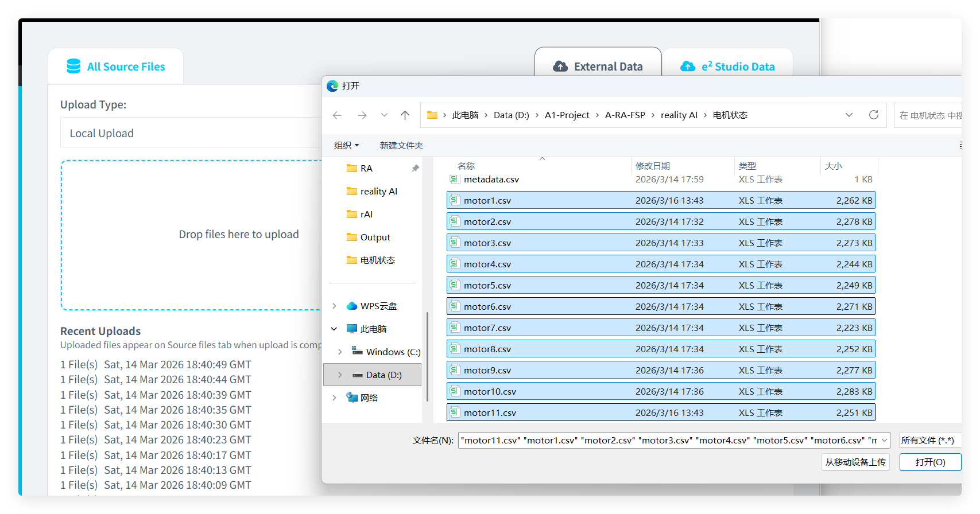
Task: Open RA folder in navigation pane
Action: point(366,169)
